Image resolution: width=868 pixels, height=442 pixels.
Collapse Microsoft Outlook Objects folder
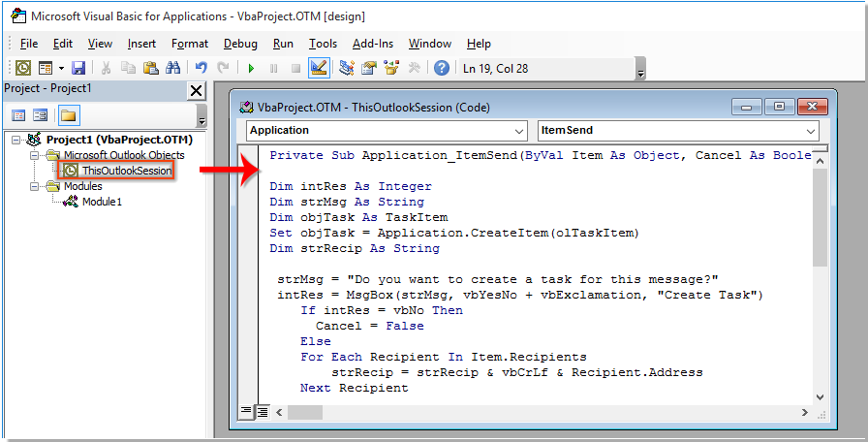[34, 155]
